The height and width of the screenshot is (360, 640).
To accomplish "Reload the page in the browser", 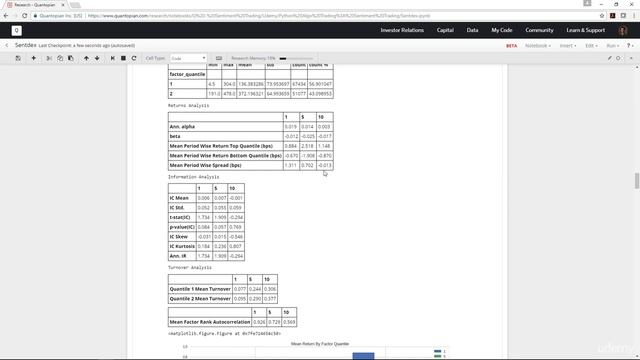I will click(x=24, y=16).
